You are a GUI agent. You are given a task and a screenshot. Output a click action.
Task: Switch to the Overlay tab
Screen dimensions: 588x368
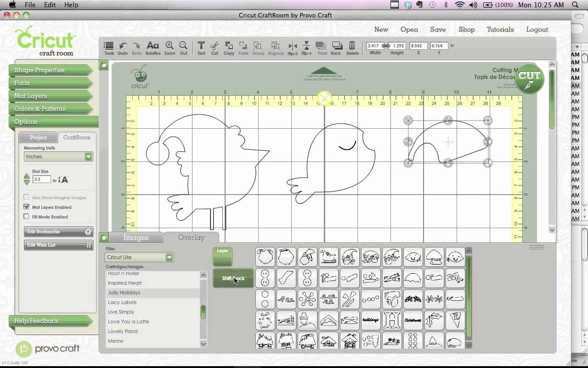click(192, 237)
